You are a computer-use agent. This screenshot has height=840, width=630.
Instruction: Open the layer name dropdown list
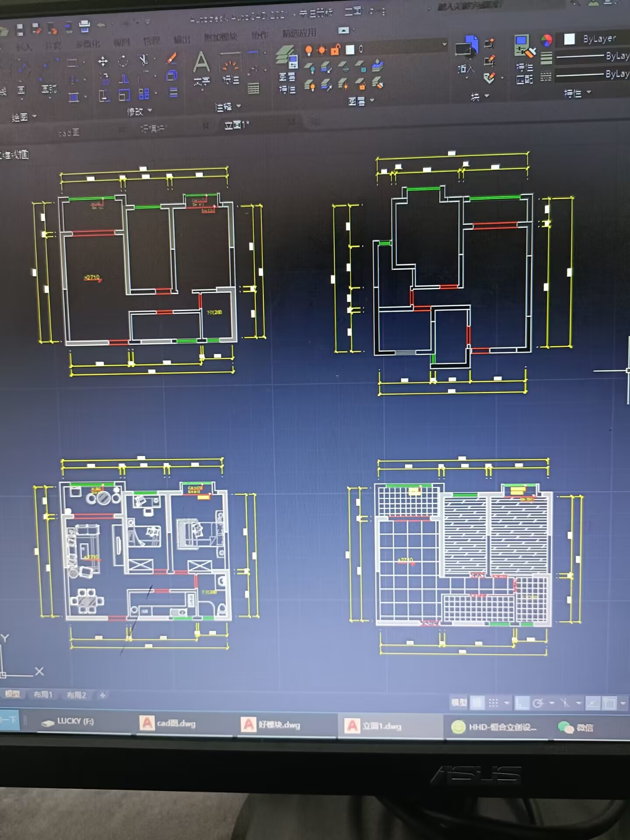[444, 45]
